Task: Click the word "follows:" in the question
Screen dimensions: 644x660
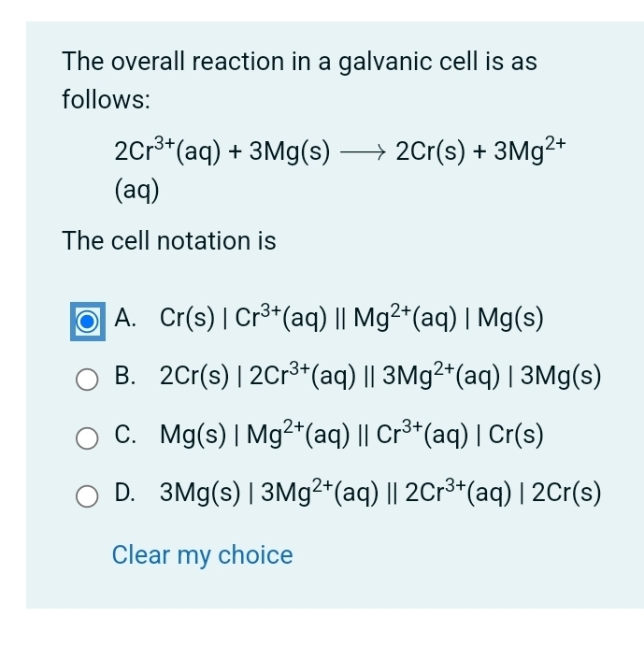Action: (x=106, y=100)
